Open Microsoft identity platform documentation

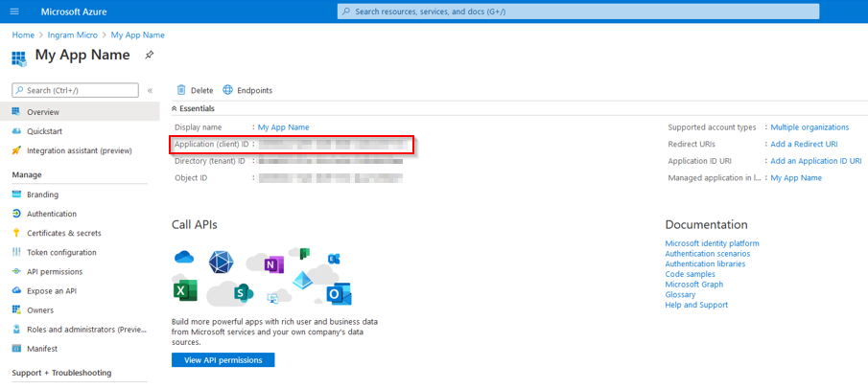(x=712, y=243)
